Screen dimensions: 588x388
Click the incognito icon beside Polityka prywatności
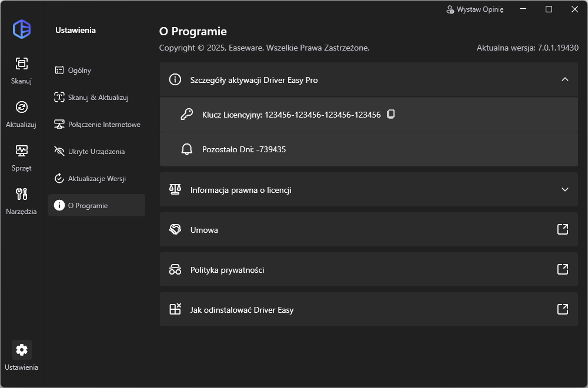coord(175,269)
